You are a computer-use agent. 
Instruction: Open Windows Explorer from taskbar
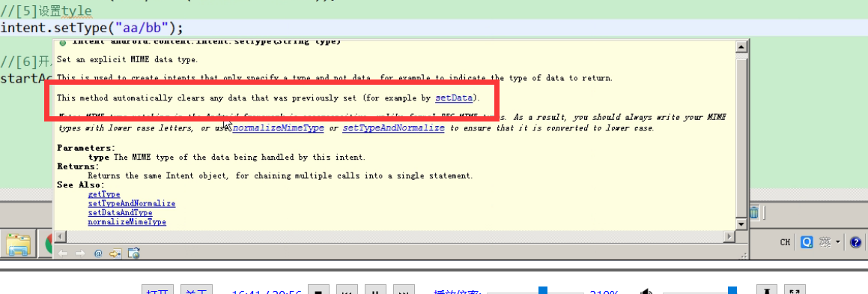click(18, 244)
